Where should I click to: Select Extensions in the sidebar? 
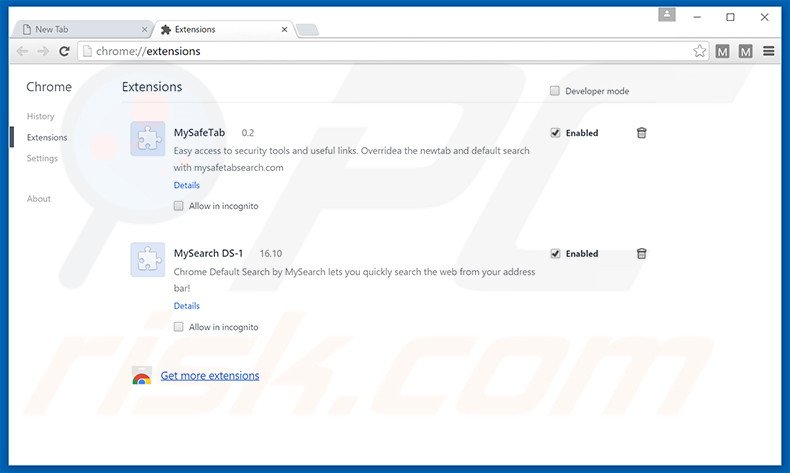[47, 138]
